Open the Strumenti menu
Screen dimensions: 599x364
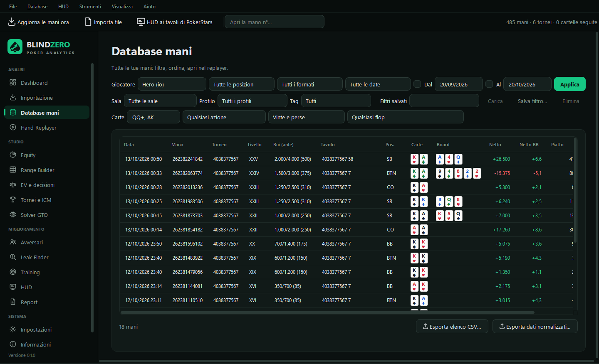[90, 7]
